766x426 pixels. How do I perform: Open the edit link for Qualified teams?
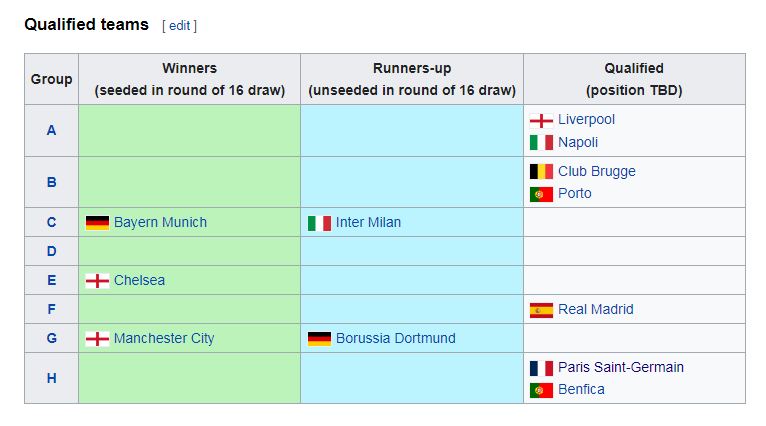179,25
